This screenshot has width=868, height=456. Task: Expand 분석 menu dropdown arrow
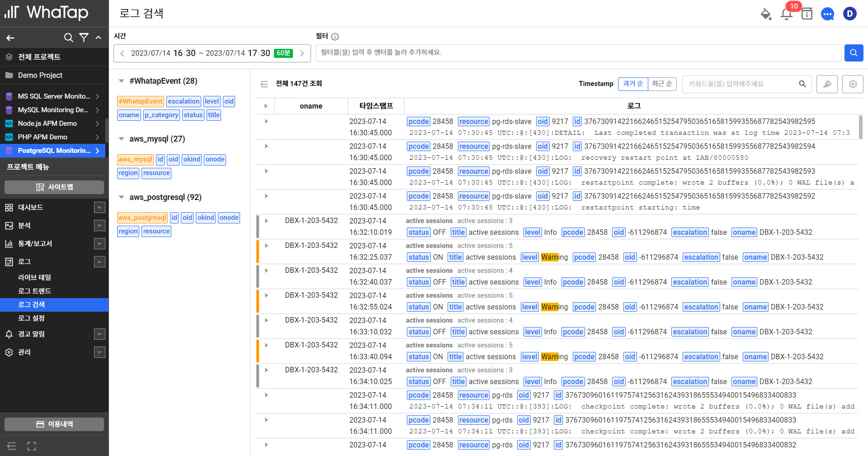(x=99, y=225)
